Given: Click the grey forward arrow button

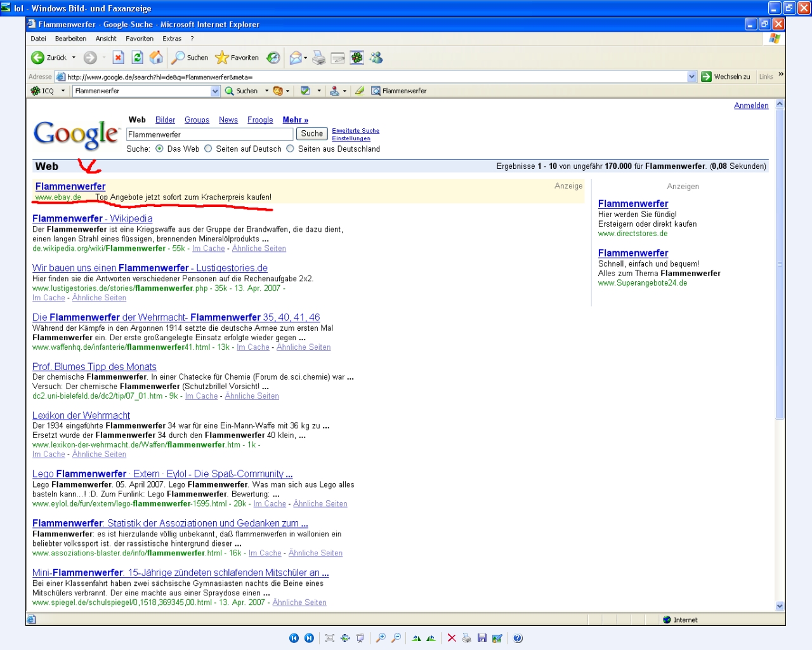Looking at the screenshot, I should click(x=90, y=58).
